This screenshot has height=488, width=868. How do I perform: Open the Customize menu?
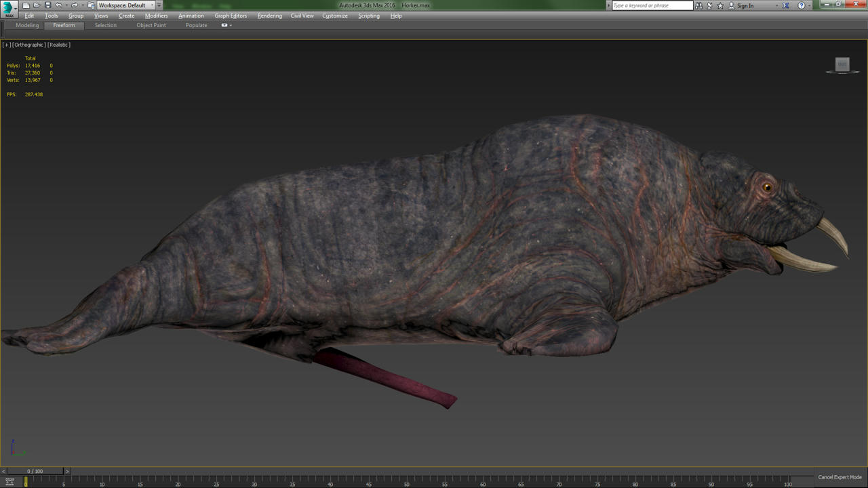pyautogui.click(x=335, y=16)
